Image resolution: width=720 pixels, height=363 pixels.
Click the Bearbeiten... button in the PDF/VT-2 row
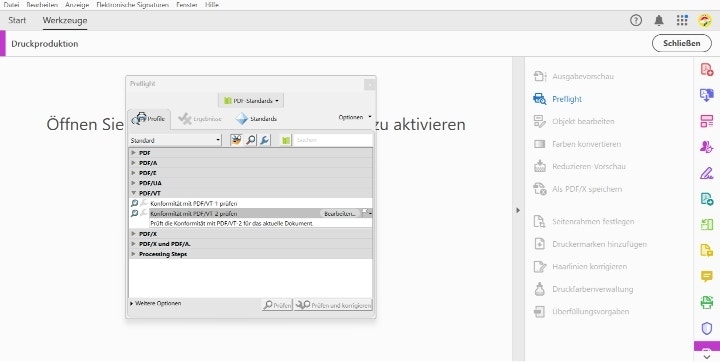340,213
